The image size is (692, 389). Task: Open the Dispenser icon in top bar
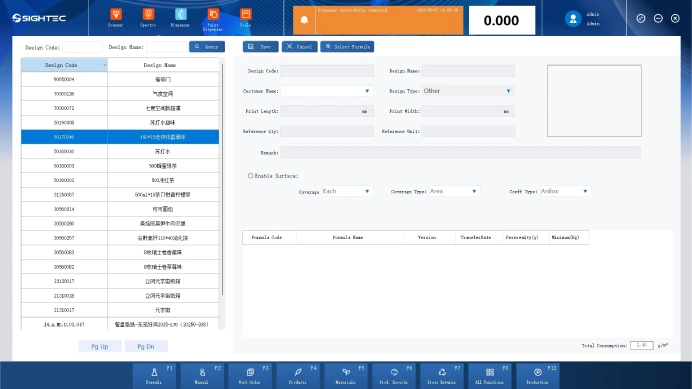point(180,18)
